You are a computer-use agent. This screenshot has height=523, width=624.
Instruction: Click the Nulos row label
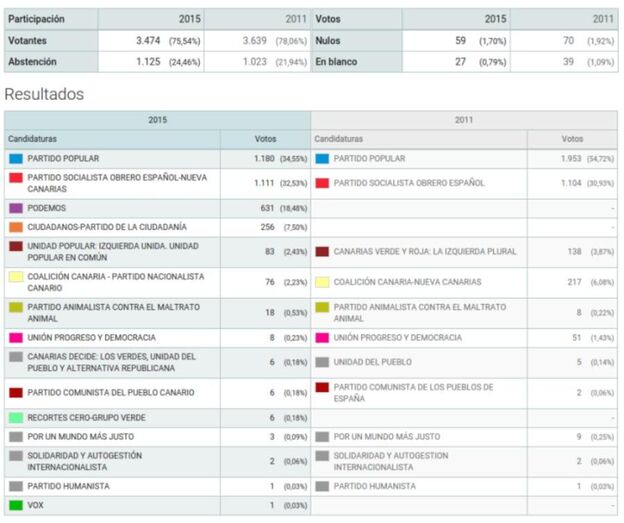[x=328, y=41]
